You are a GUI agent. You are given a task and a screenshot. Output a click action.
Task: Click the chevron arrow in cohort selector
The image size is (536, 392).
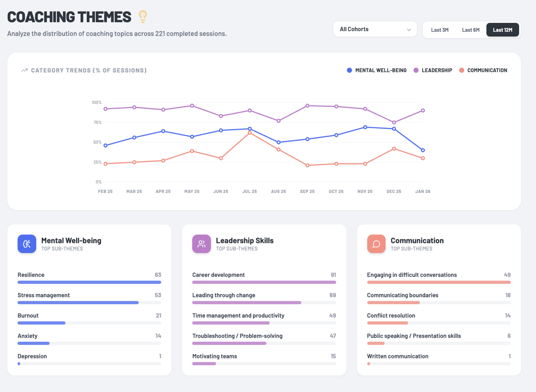pyautogui.click(x=409, y=30)
